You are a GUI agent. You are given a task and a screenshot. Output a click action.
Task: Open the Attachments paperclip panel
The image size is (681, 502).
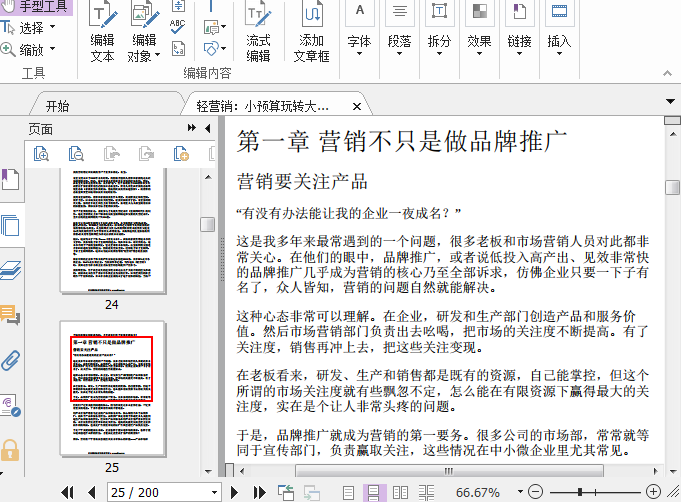[x=10, y=360]
